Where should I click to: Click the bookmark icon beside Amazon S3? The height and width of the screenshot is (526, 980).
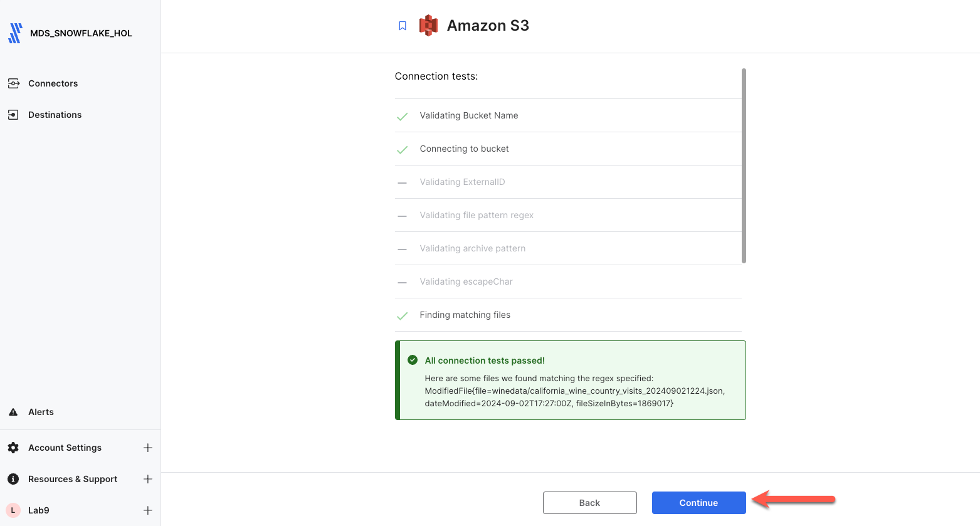point(403,26)
